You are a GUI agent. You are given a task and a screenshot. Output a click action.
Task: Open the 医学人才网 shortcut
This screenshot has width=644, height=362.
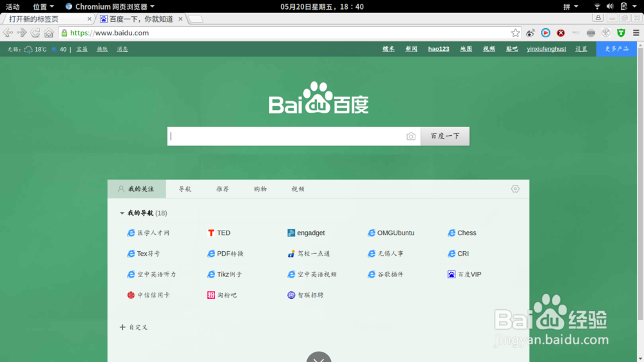[x=148, y=233]
